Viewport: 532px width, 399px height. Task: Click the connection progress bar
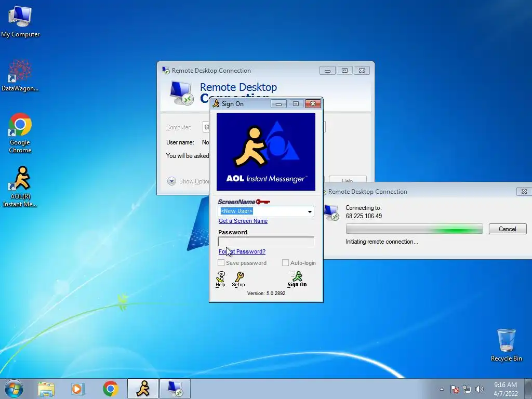tap(414, 229)
